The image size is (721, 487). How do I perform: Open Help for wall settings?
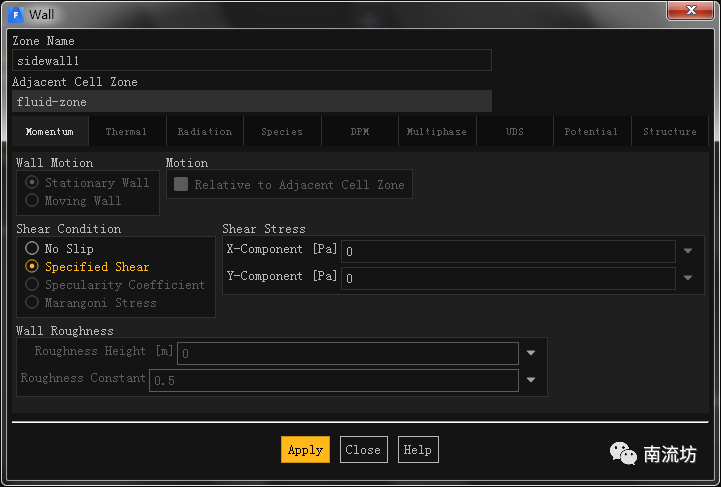tap(418, 449)
